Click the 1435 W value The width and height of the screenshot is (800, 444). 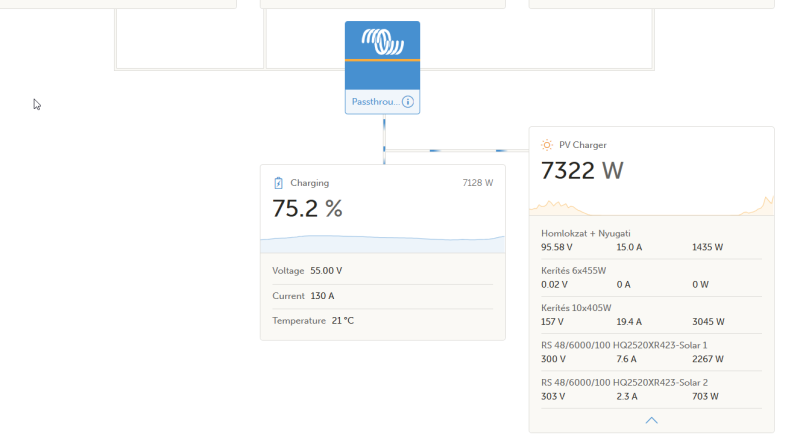pyautogui.click(x=707, y=247)
